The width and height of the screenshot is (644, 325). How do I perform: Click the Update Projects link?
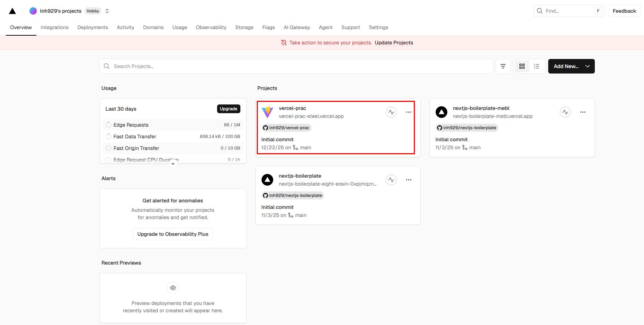click(394, 43)
